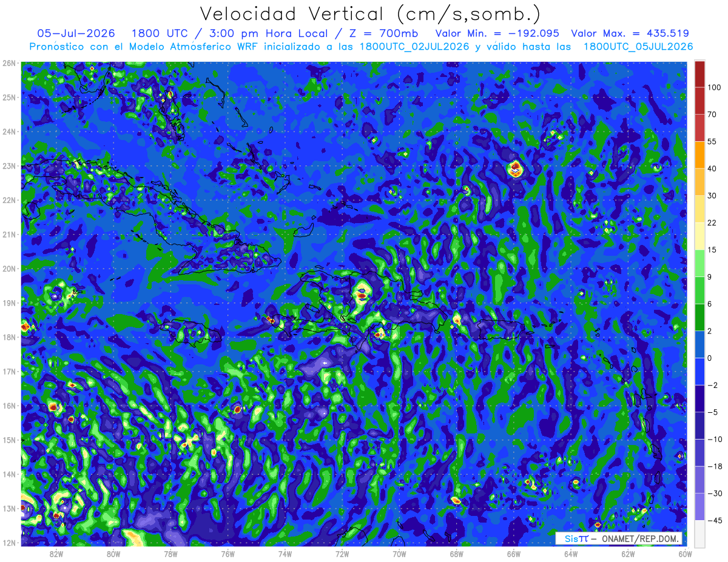Click colorbar value '70'

[712, 115]
